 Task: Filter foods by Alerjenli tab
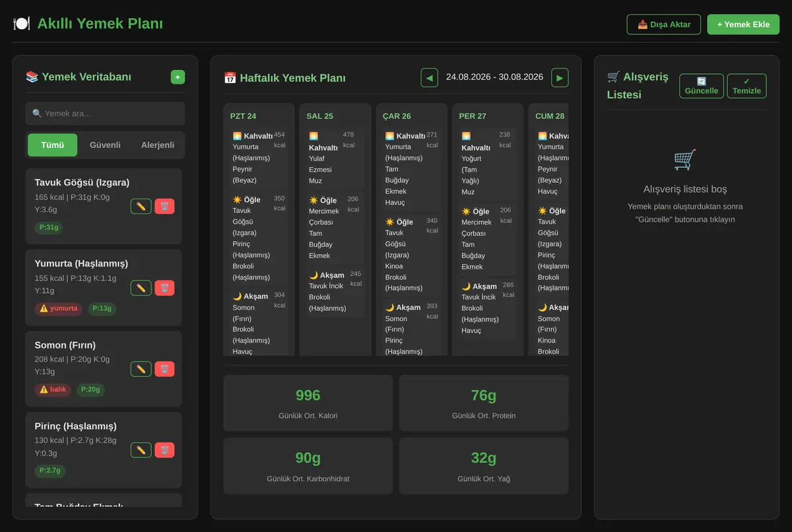point(158,145)
